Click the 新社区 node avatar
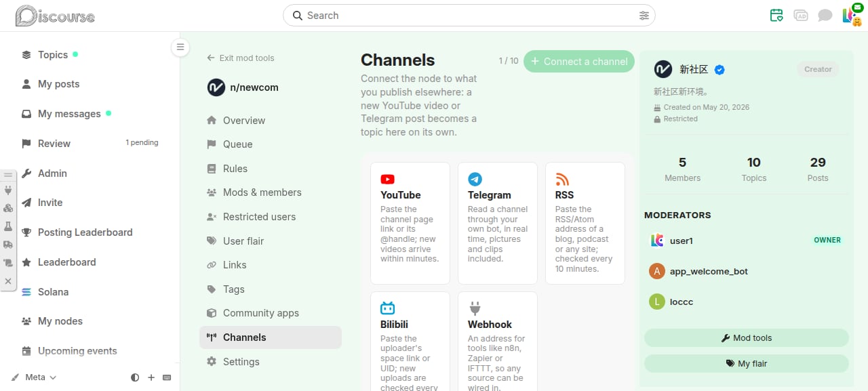Image resolution: width=868 pixels, height=391 pixels. [663, 69]
